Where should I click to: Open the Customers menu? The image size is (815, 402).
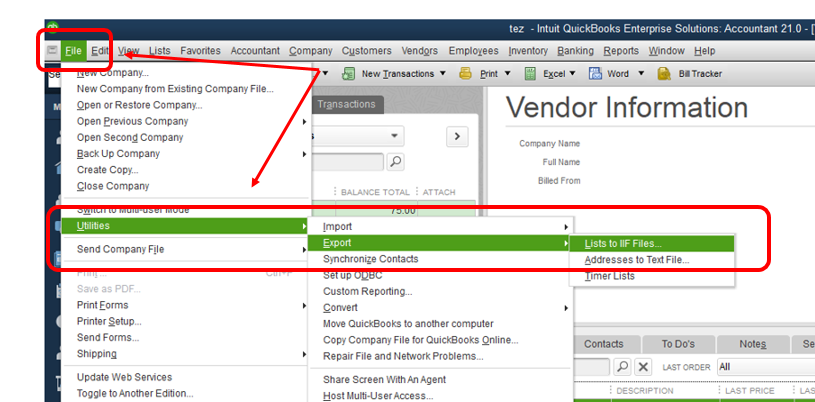[366, 51]
